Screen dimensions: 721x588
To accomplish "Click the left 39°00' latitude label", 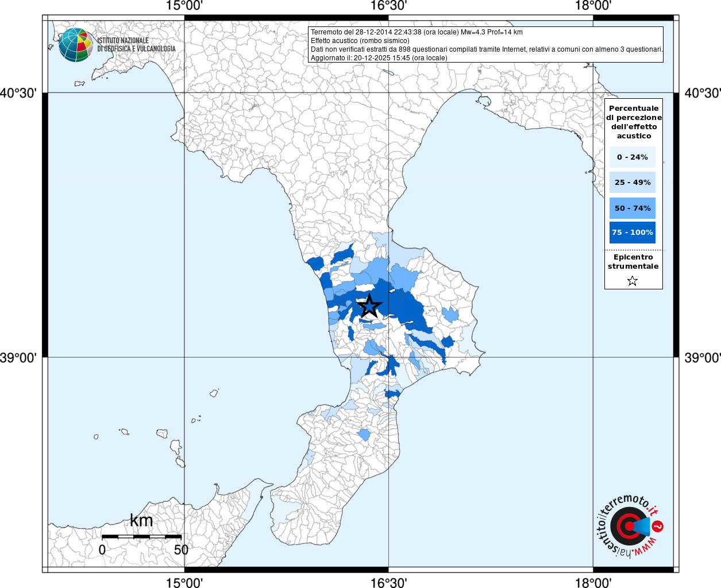I will point(18,357).
